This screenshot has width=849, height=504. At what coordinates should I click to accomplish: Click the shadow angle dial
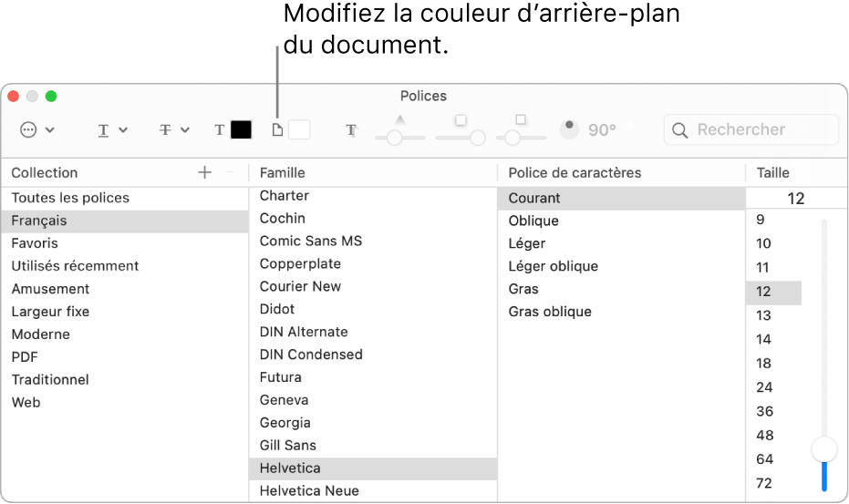(570, 129)
